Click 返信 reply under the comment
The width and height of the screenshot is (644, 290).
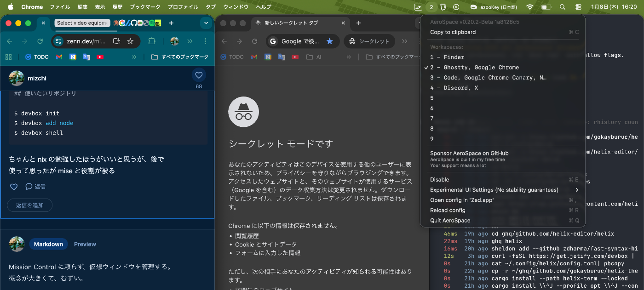(35, 187)
